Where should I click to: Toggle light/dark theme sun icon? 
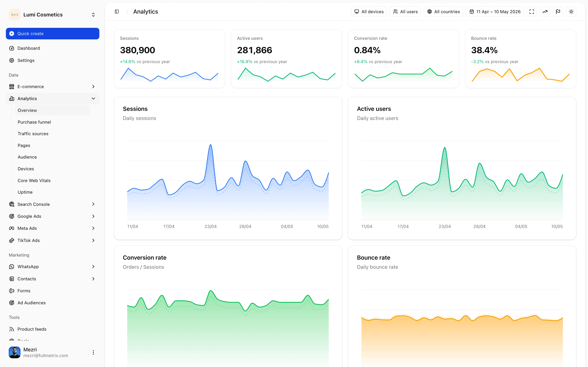[571, 12]
